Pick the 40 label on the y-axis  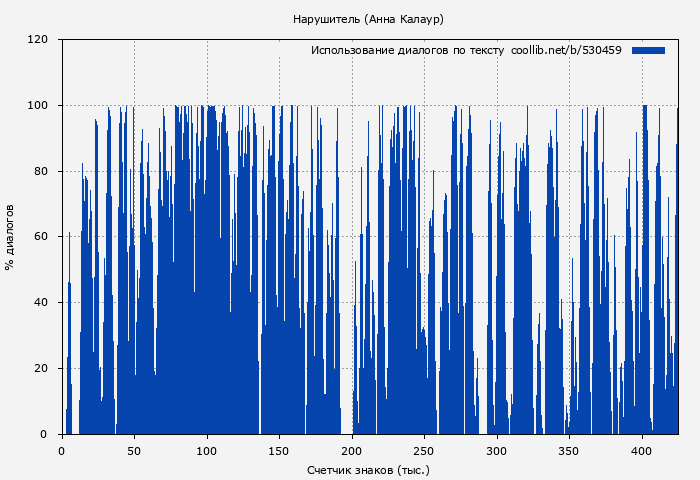pos(41,303)
